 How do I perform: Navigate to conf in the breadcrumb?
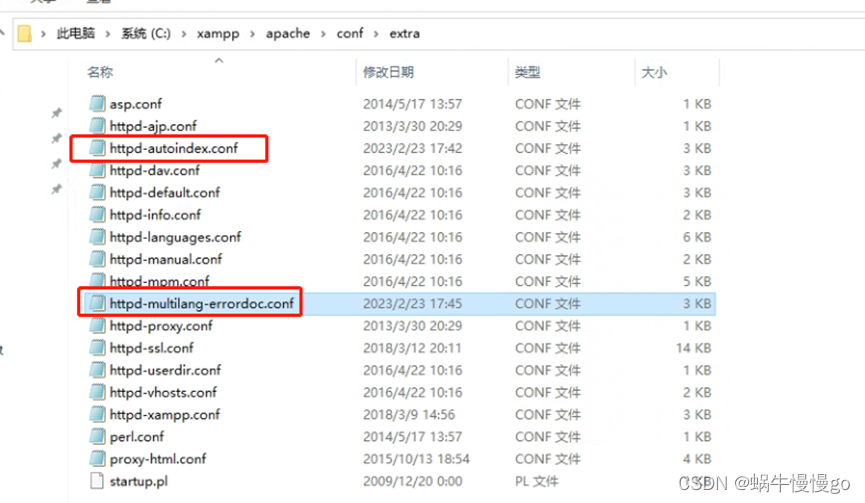click(350, 34)
